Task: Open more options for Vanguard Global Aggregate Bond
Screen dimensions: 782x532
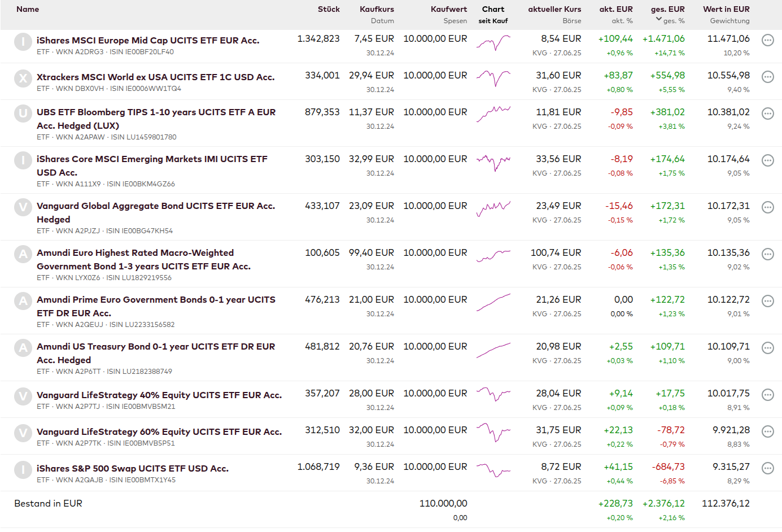Action: coord(767,207)
